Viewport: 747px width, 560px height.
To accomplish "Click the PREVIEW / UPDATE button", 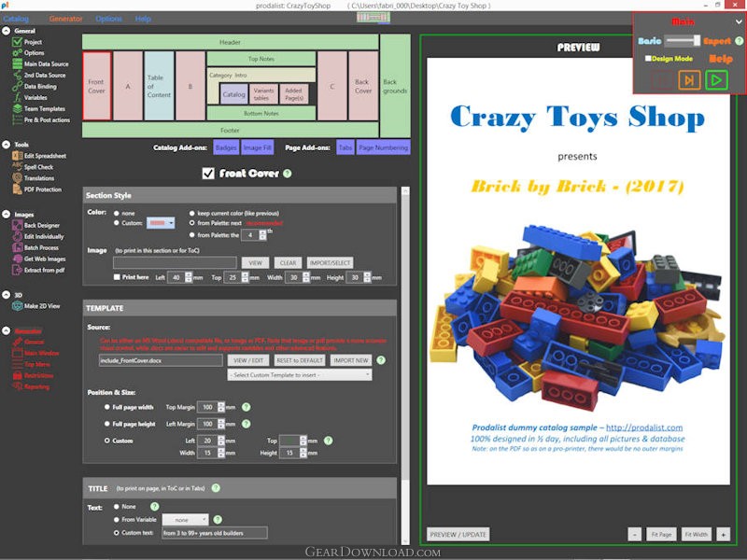I will (458, 534).
